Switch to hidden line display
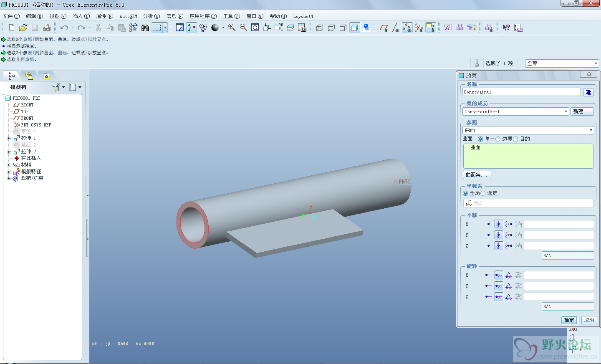The width and height of the screenshot is (601, 364). (331, 28)
